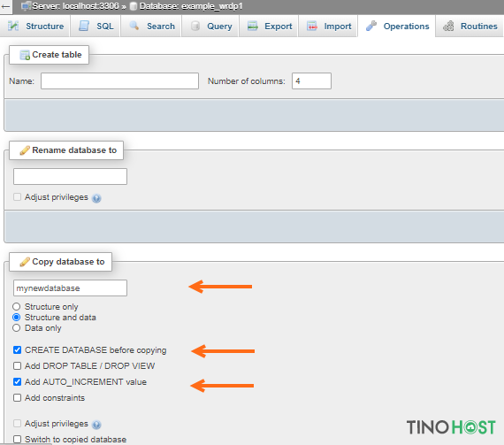The image size is (504, 445).
Task: Switch to the Export tab
Action: coord(269,26)
